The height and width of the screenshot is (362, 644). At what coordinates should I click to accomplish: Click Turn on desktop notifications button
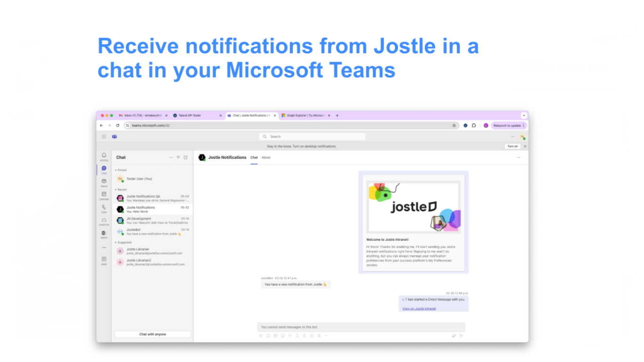click(512, 146)
